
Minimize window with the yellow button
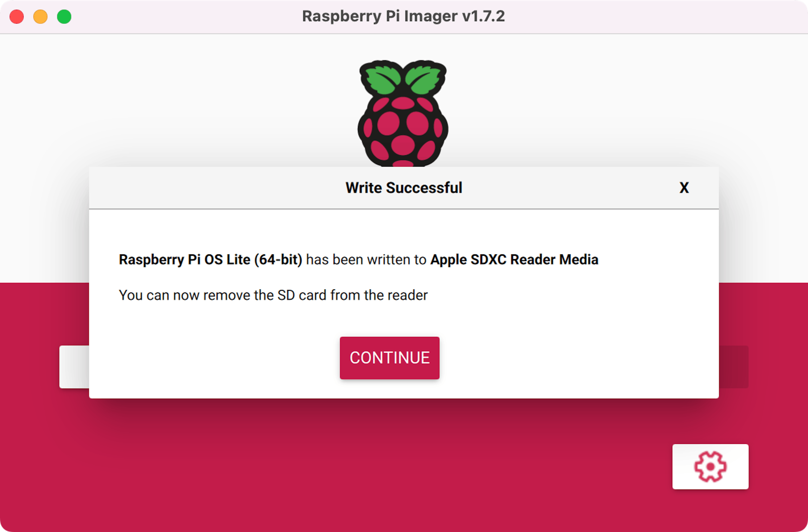pyautogui.click(x=40, y=17)
